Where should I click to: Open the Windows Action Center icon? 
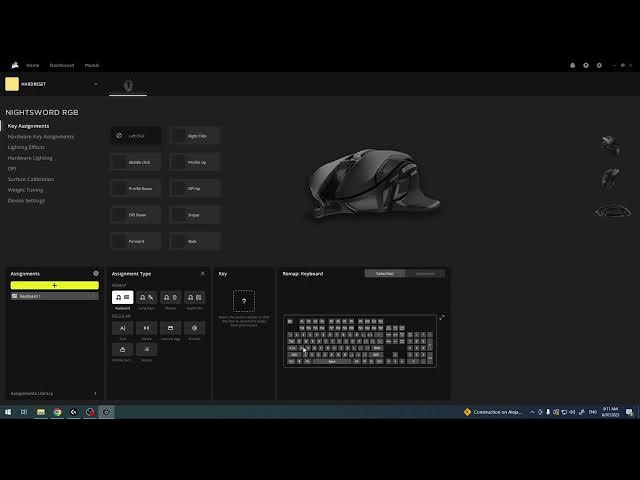point(629,412)
